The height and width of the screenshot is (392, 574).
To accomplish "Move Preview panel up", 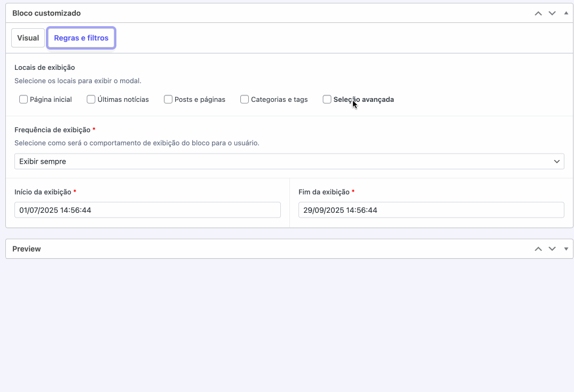I will click(538, 249).
